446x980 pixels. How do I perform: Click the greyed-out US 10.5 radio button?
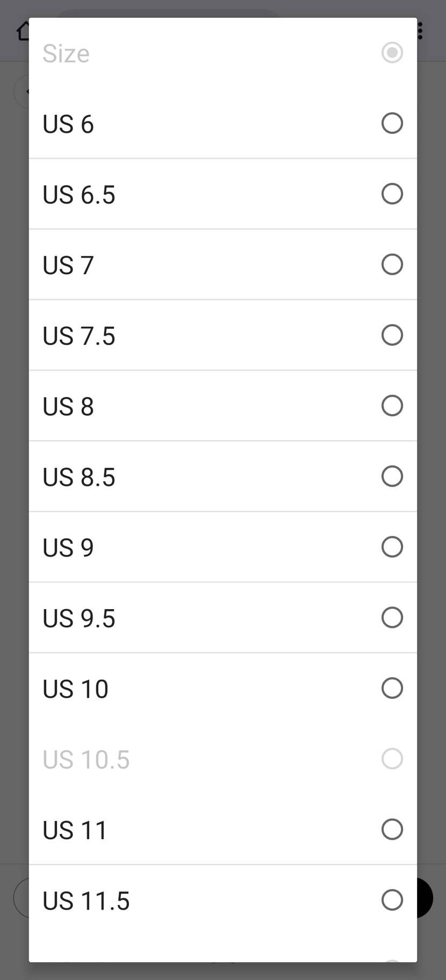click(x=392, y=759)
